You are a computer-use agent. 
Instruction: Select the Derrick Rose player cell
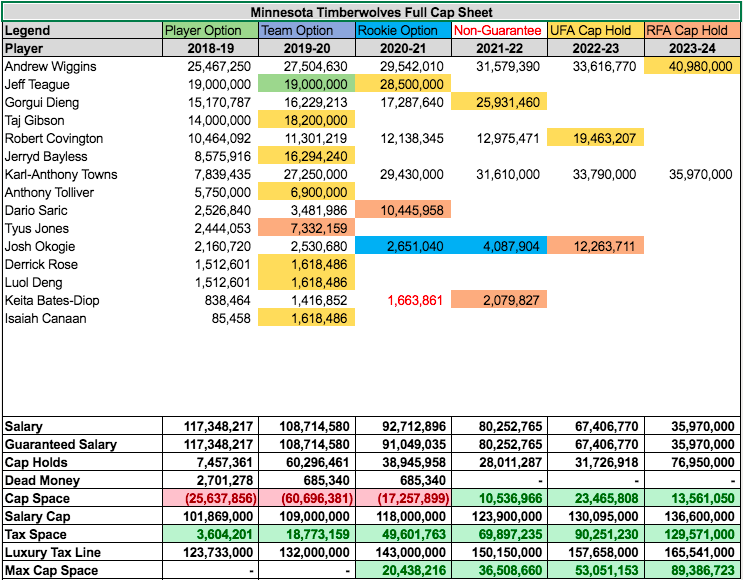(82, 264)
